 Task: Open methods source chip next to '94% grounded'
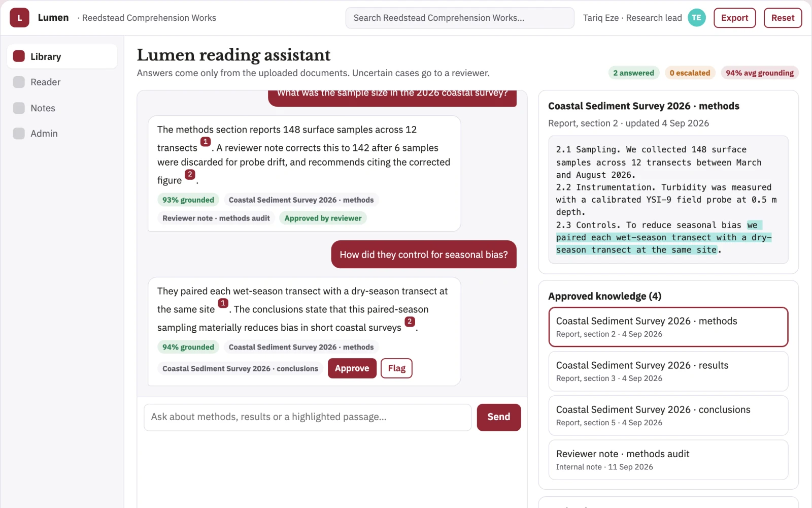click(x=301, y=347)
